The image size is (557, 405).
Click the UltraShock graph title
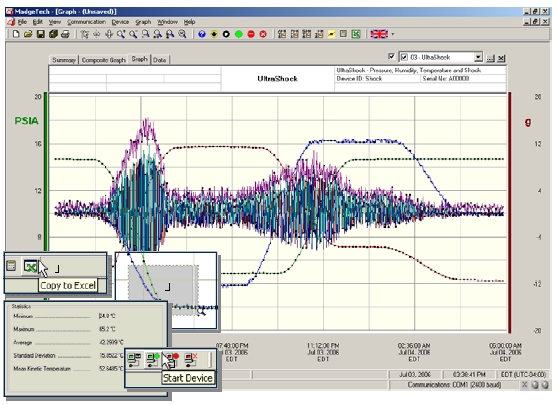[277, 79]
